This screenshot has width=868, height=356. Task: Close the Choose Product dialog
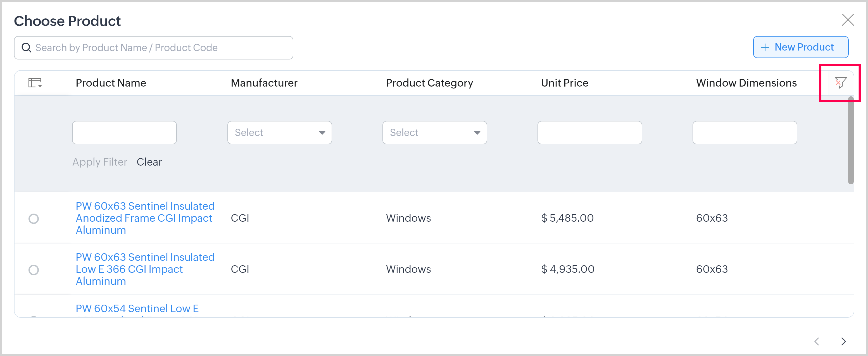pos(847,20)
